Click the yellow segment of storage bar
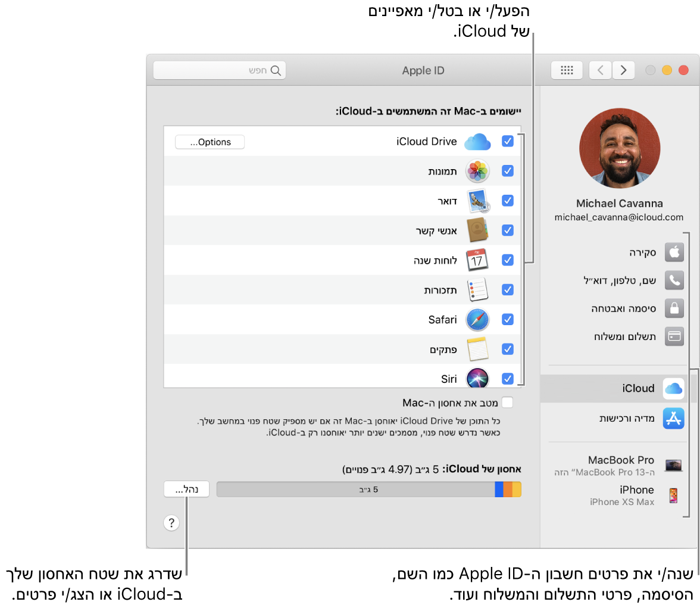700x608 pixels. (517, 489)
